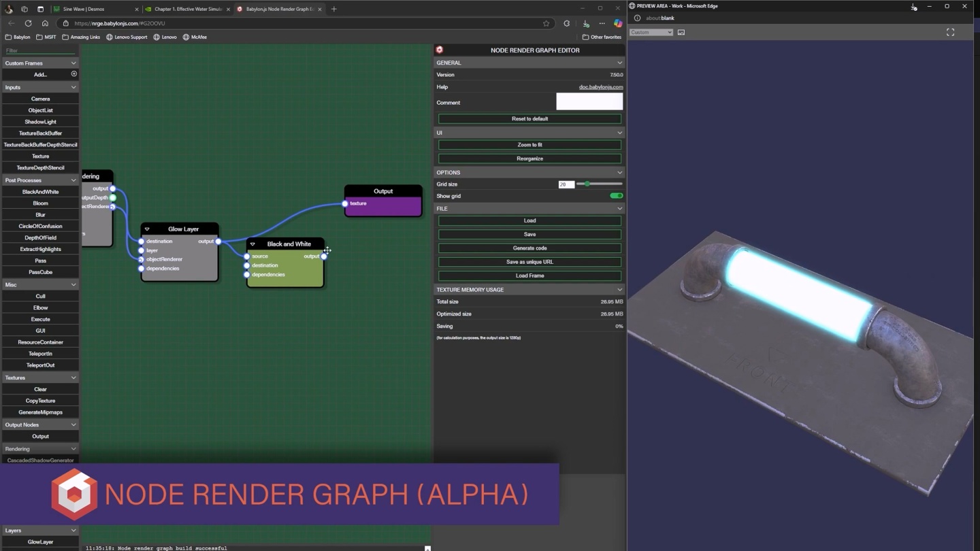Click the preview background image icon
The image size is (980, 551).
(681, 32)
